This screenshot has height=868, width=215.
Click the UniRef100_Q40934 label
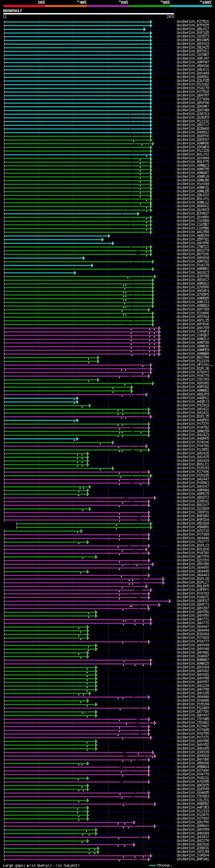coord(193,258)
